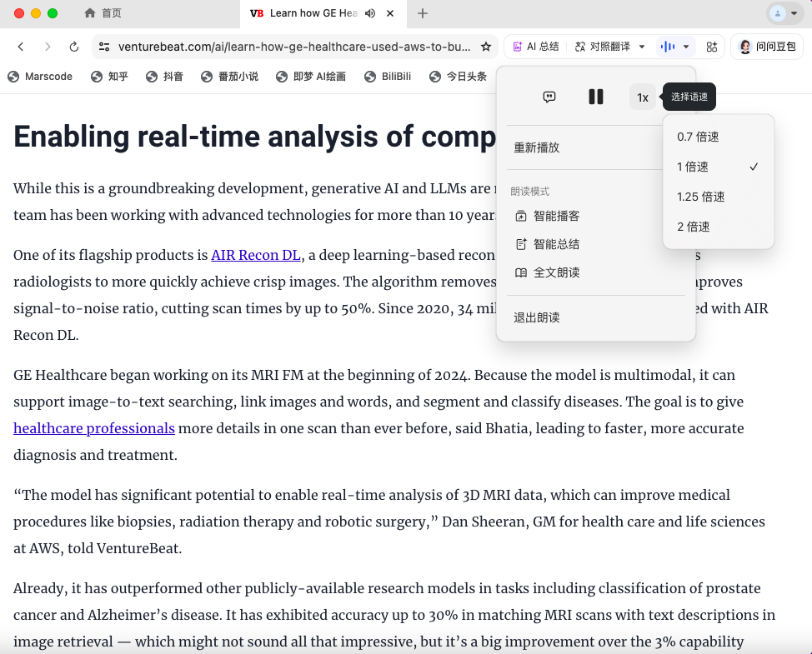Reload the VentureBeat page
The image size is (812, 654).
point(74,47)
